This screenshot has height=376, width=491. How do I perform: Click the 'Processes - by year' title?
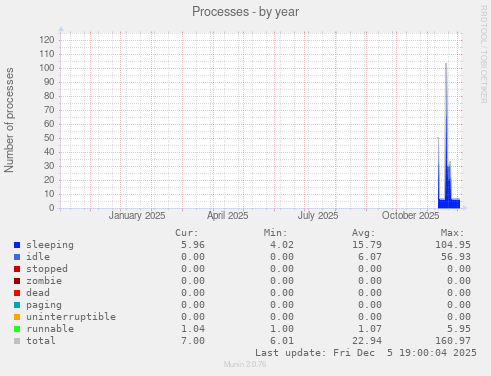point(245,12)
